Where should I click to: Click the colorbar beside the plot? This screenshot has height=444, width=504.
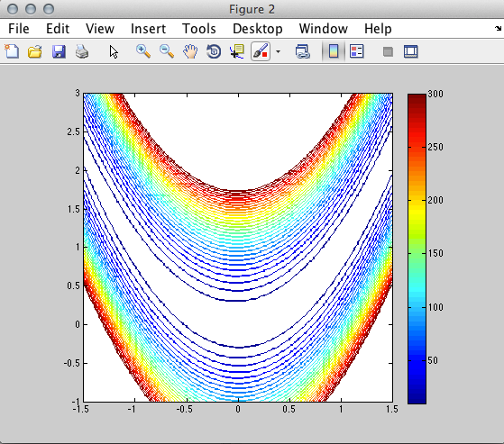click(x=417, y=249)
